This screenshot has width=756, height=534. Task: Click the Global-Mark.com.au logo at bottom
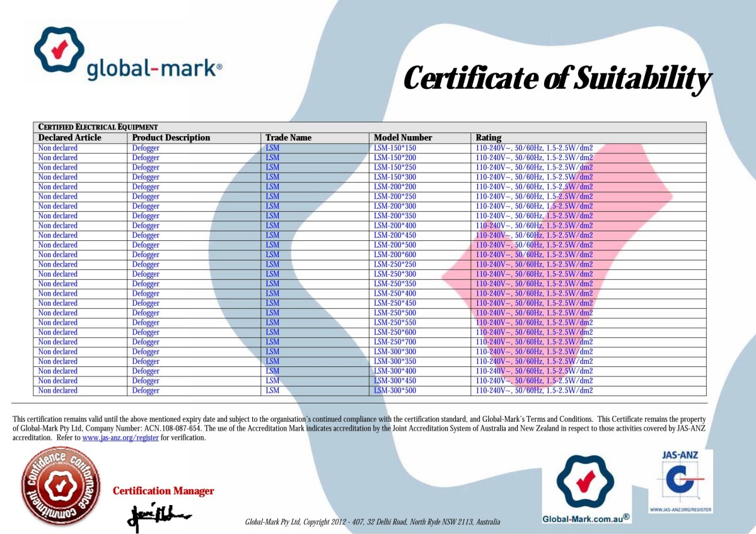pos(586,489)
